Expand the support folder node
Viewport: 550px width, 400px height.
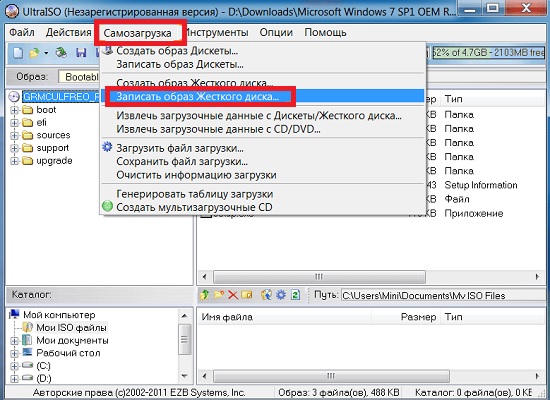pos(14,148)
